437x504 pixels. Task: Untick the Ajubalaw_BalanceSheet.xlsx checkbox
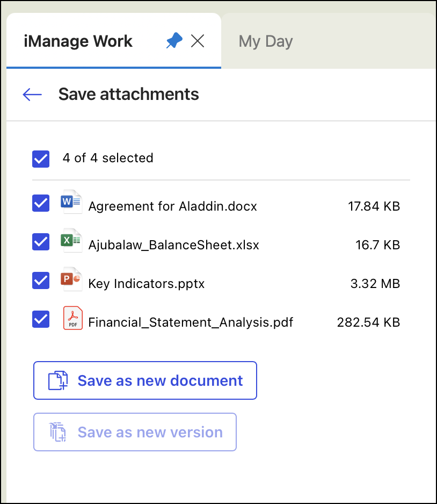click(x=41, y=242)
